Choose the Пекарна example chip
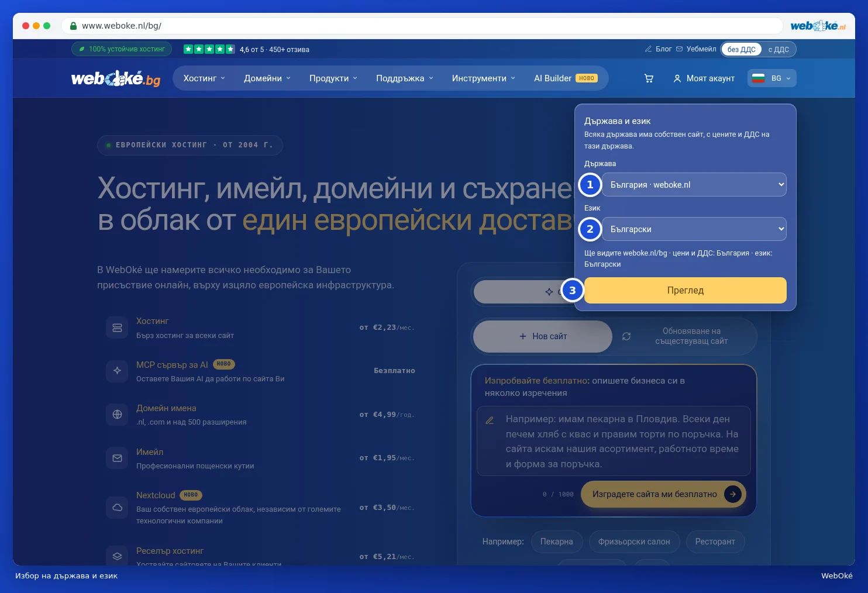Screen dimensions: 868x593 556,542
